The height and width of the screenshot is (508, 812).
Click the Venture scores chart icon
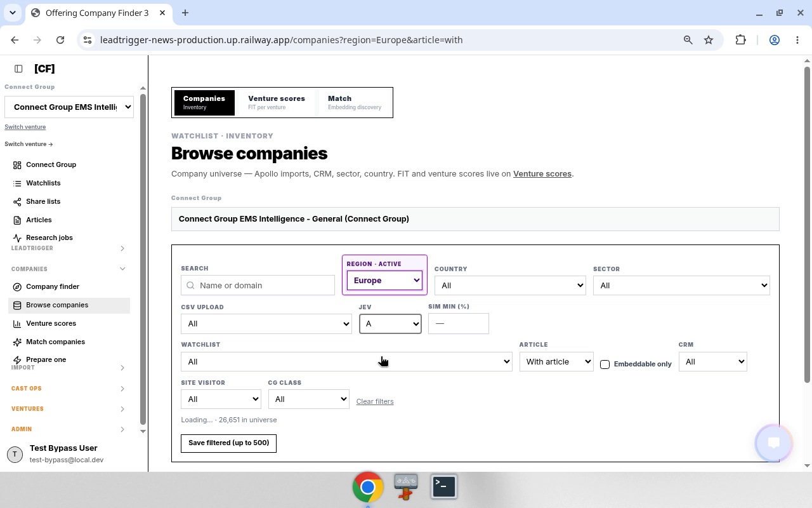17,324
